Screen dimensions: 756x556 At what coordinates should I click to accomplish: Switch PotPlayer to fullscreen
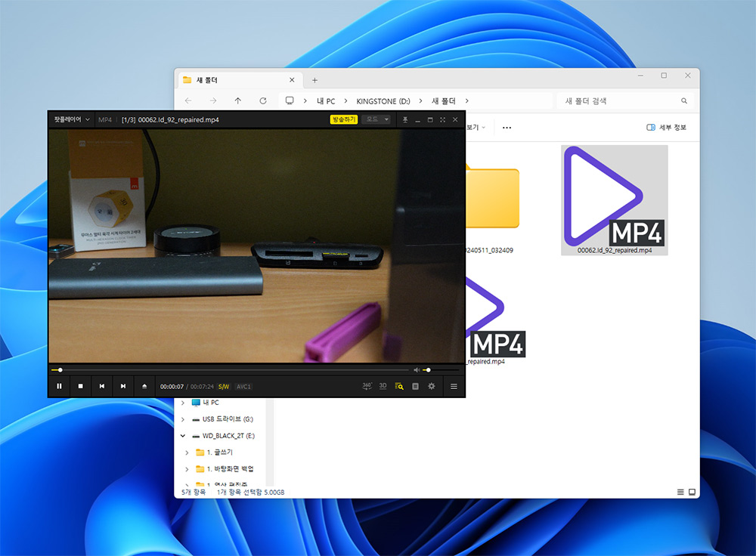pyautogui.click(x=442, y=119)
